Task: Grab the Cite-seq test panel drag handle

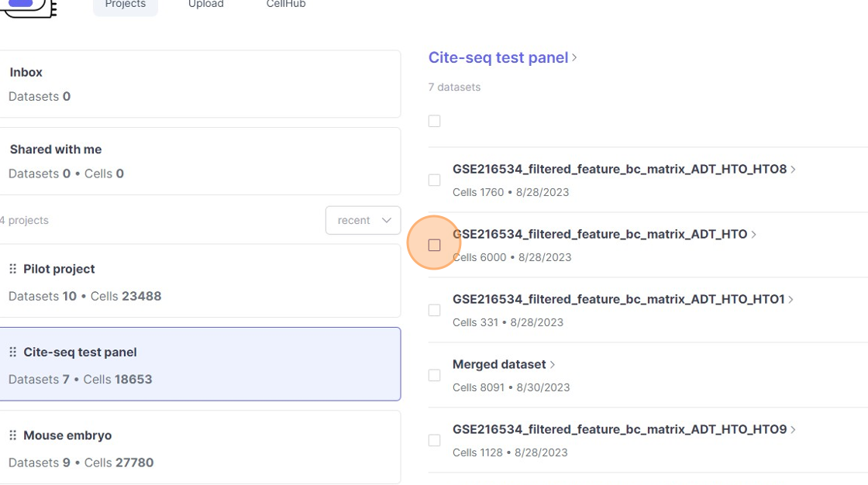Action: (x=12, y=352)
